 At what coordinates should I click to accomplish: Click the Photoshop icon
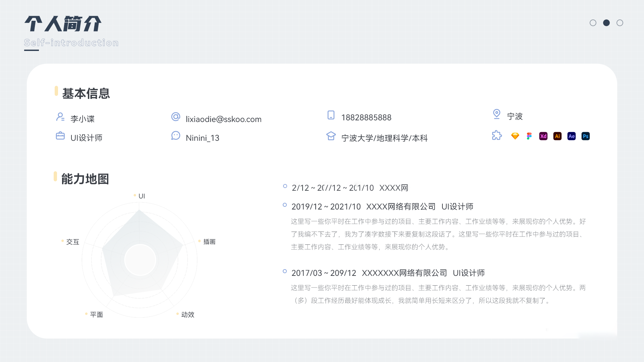[586, 136]
